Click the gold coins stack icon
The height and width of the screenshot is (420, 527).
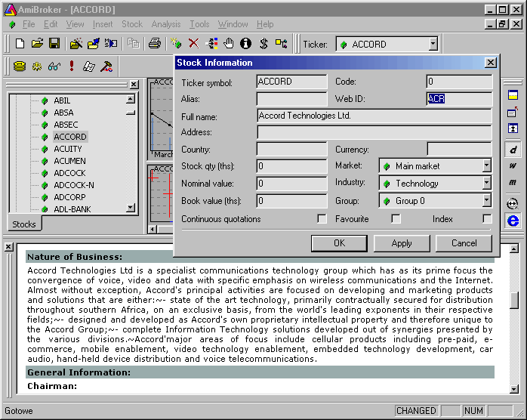(x=20, y=66)
